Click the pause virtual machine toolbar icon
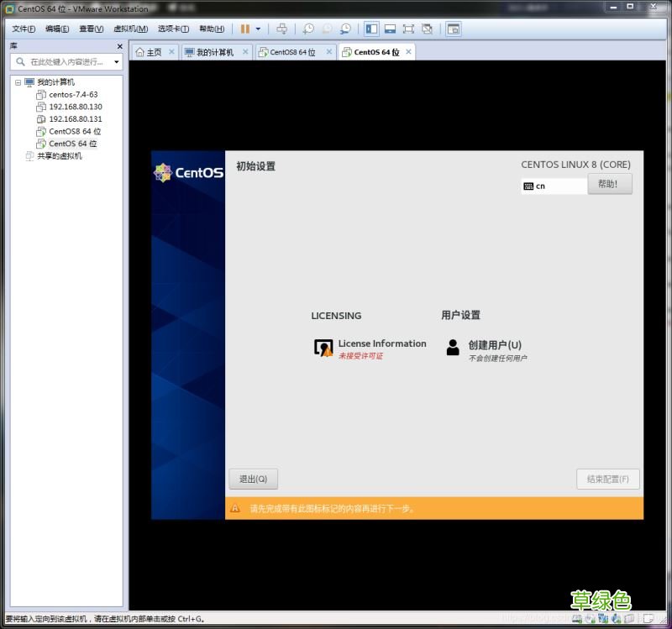This screenshot has height=629, width=672. [244, 29]
